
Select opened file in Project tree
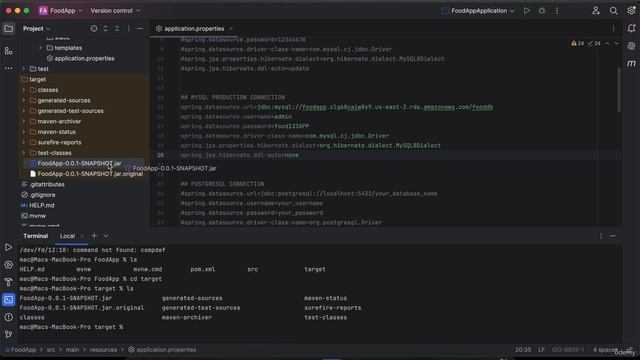tap(94, 29)
